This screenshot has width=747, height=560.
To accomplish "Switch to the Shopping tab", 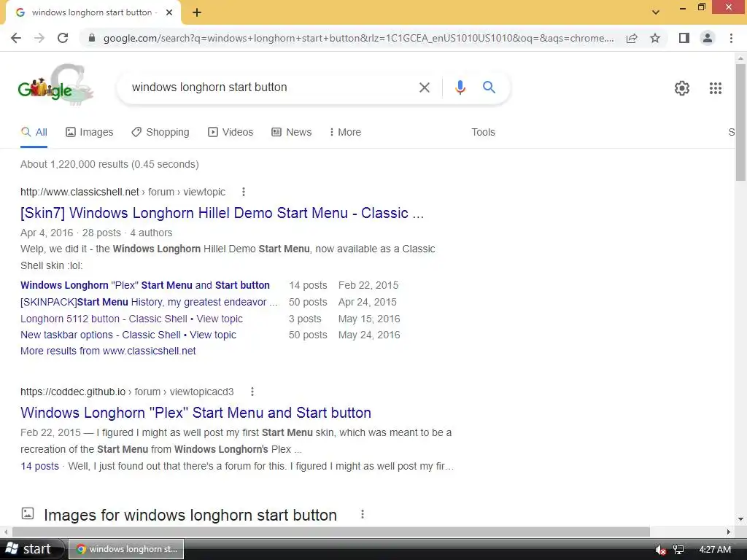I will click(x=160, y=132).
